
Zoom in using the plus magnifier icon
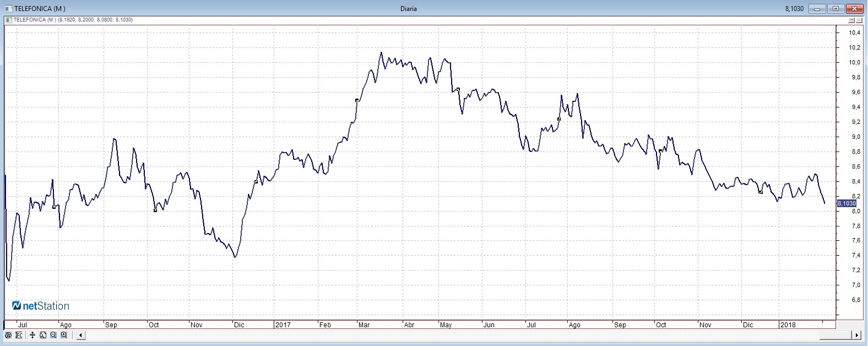pyautogui.click(x=64, y=335)
